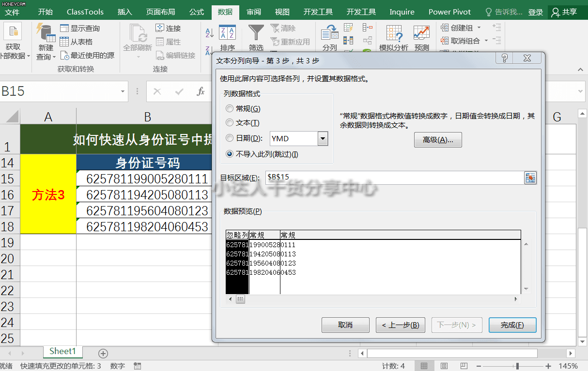The width and height of the screenshot is (588, 371).
Task: Click the consolidate icon in data tools
Action: click(x=368, y=28)
